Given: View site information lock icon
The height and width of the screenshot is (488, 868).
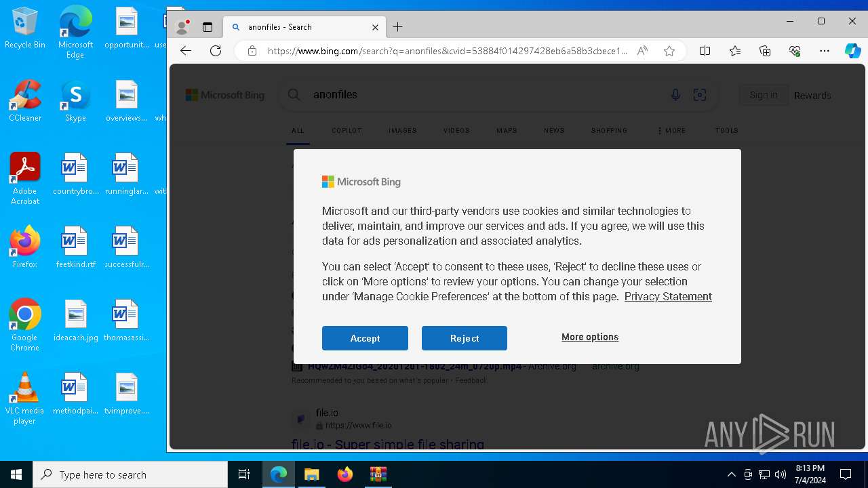Looking at the screenshot, I should click(x=252, y=51).
